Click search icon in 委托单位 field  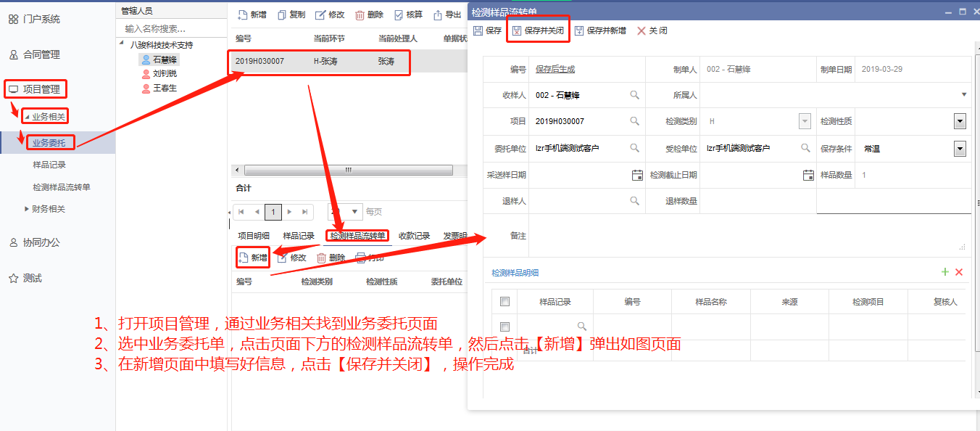(634, 148)
